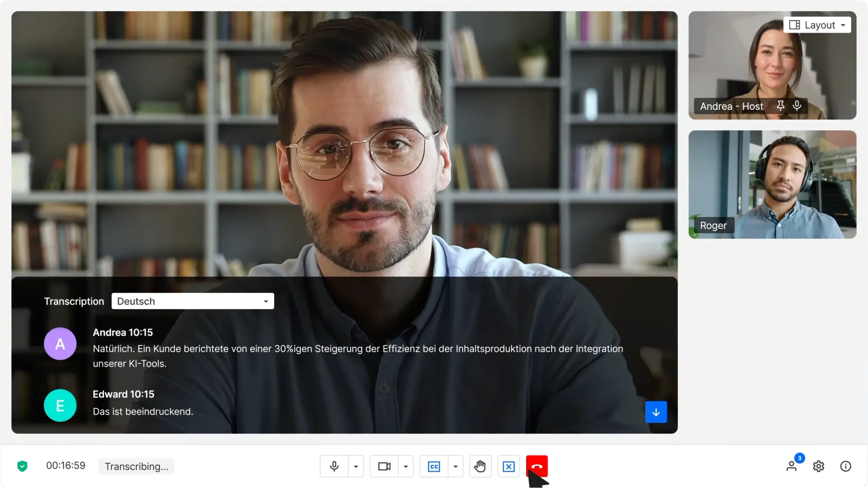Screen dimensions: 868x488
Task: Select transcription language Deutsch dropdown
Action: point(193,301)
